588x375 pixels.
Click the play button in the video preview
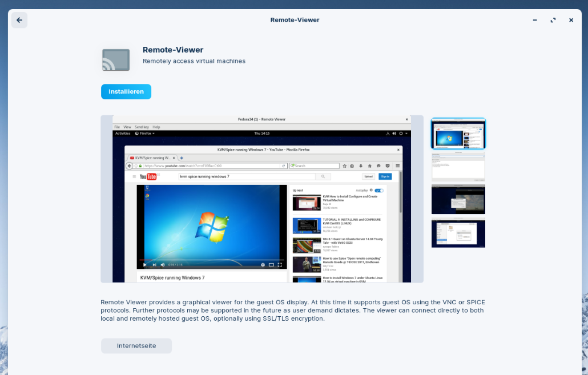[144, 265]
